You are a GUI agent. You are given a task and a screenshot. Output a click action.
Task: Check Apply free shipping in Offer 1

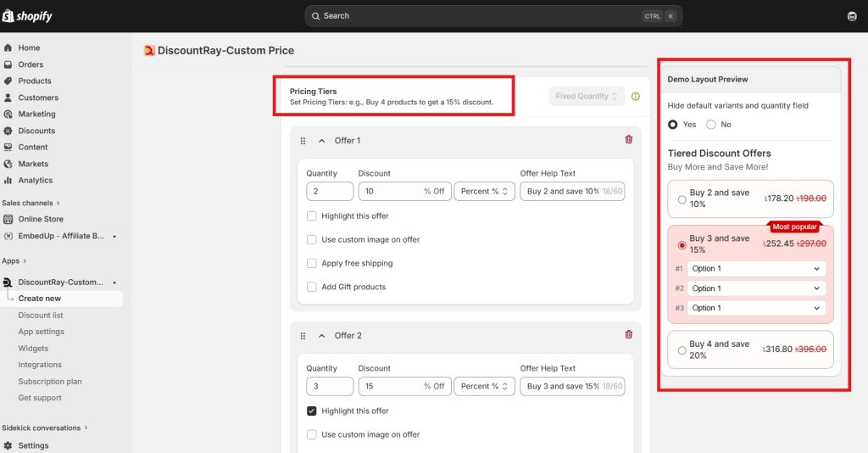coord(312,264)
